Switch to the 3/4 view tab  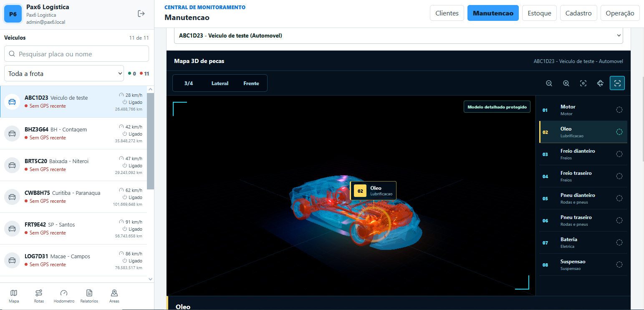[189, 83]
